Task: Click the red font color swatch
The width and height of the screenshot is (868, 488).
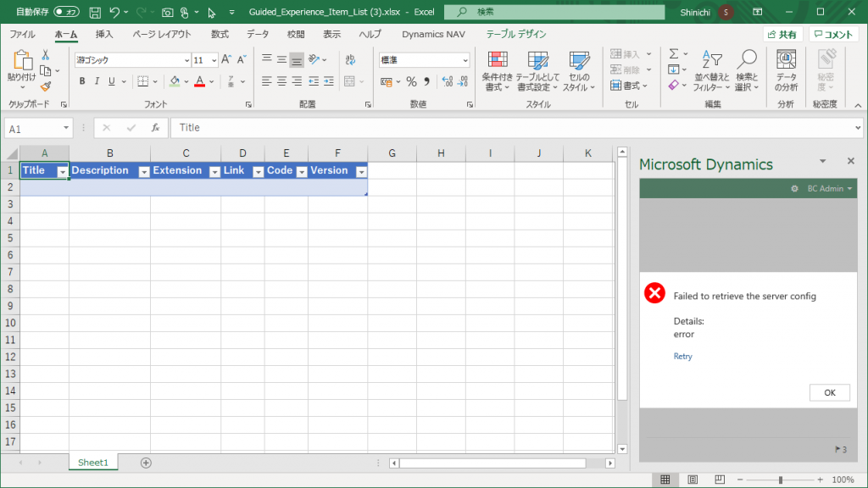Action: pyautogui.click(x=200, y=82)
